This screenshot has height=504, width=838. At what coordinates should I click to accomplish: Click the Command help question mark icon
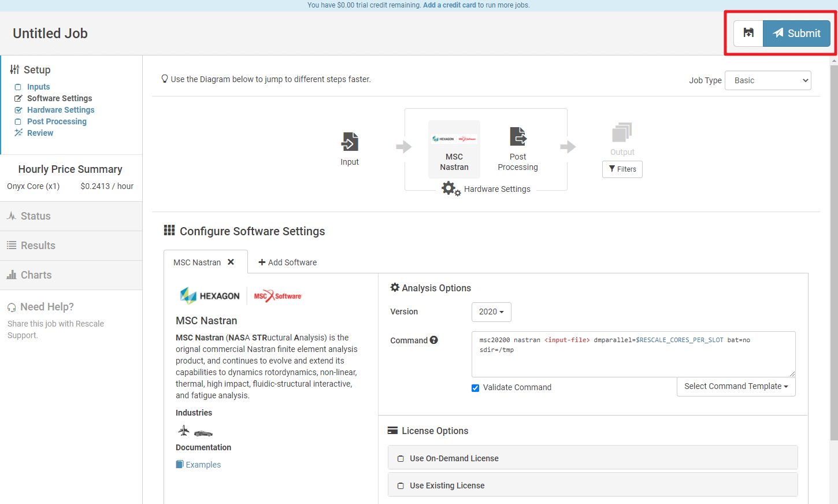coord(434,340)
